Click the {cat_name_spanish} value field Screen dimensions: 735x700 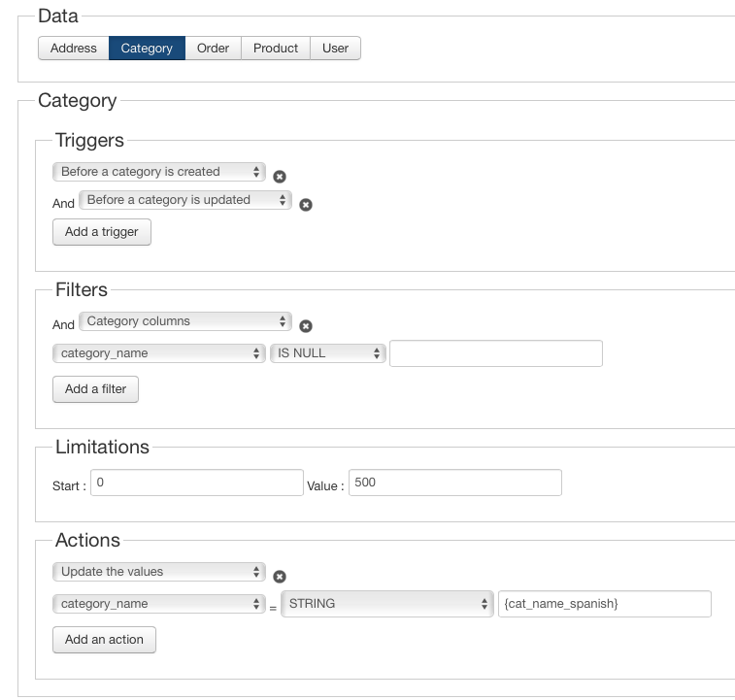pos(604,604)
